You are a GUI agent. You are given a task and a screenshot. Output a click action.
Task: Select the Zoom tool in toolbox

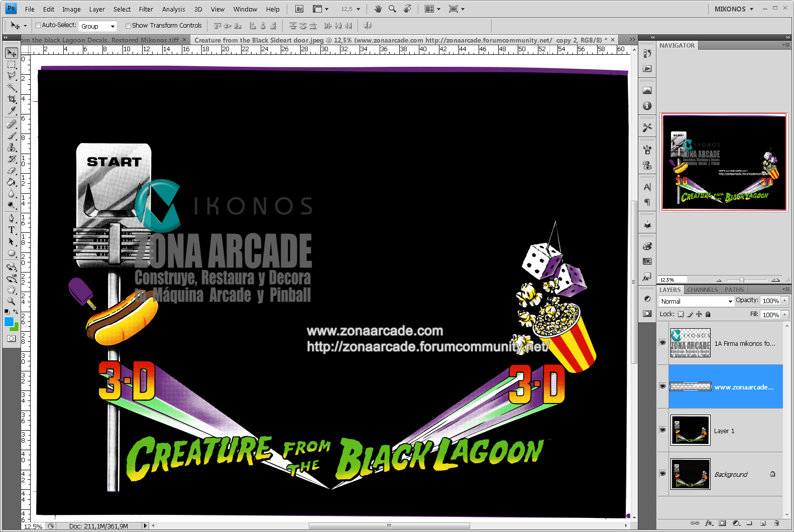click(x=12, y=301)
